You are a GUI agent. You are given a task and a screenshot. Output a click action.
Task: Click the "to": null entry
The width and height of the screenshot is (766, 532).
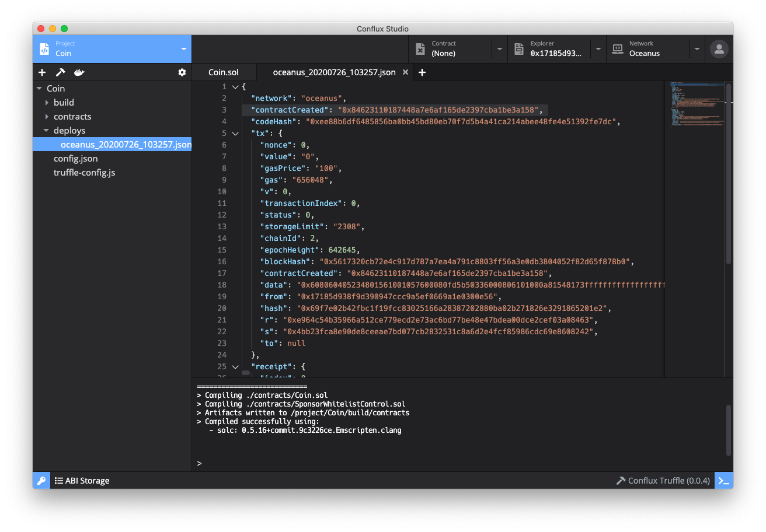point(283,344)
